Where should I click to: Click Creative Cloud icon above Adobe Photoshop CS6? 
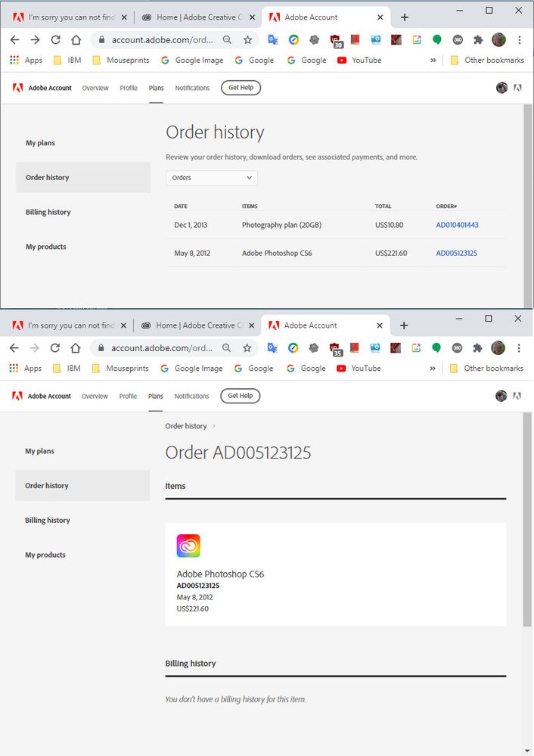pyautogui.click(x=188, y=546)
